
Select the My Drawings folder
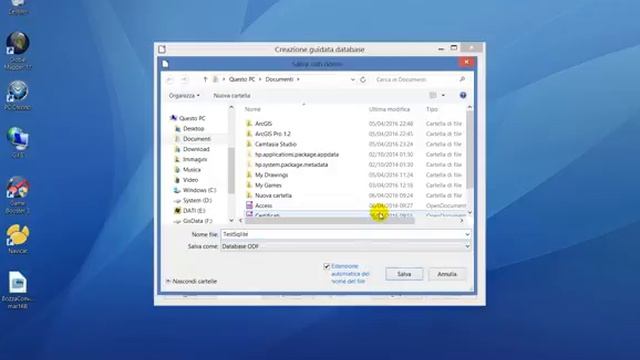coord(271,175)
